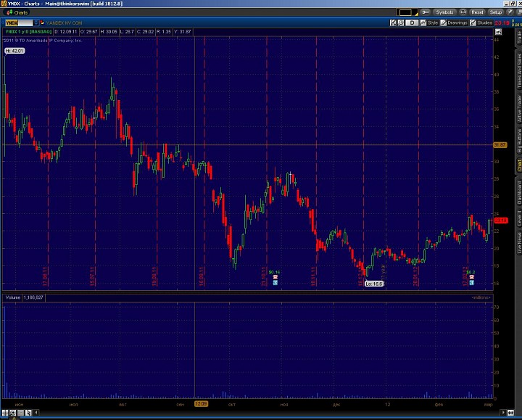Open the Dashboard sidebar tab
The height and width of the screenshot is (420, 522).
pos(519,193)
